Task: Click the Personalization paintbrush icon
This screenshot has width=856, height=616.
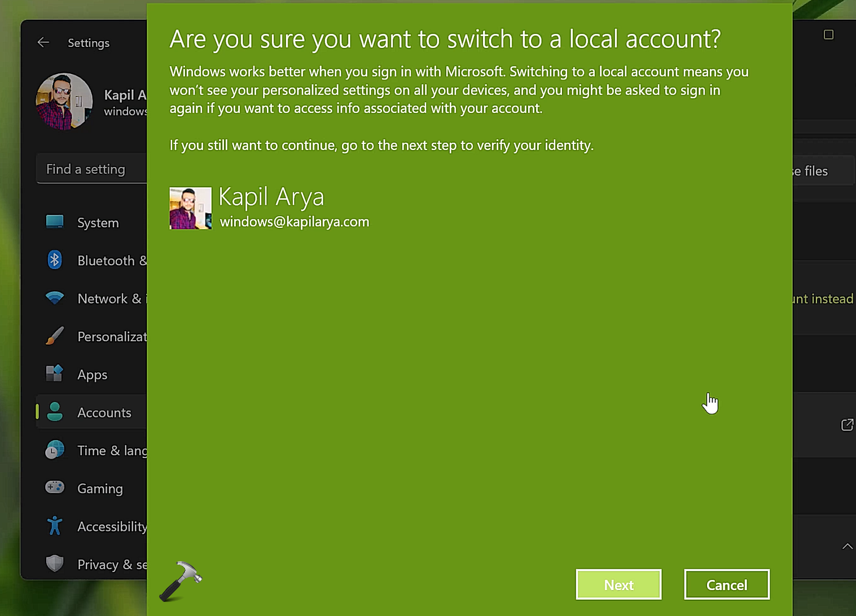Action: [x=55, y=336]
